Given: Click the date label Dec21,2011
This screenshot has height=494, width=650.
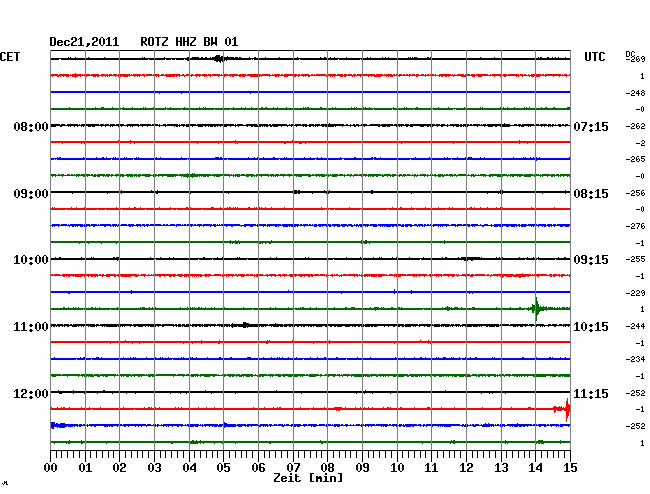Looking at the screenshot, I should [84, 42].
